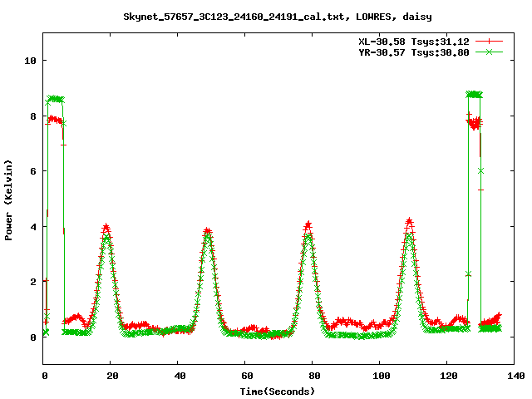Click the y-axis tick label 10
532x399 pixels.
tap(30, 61)
